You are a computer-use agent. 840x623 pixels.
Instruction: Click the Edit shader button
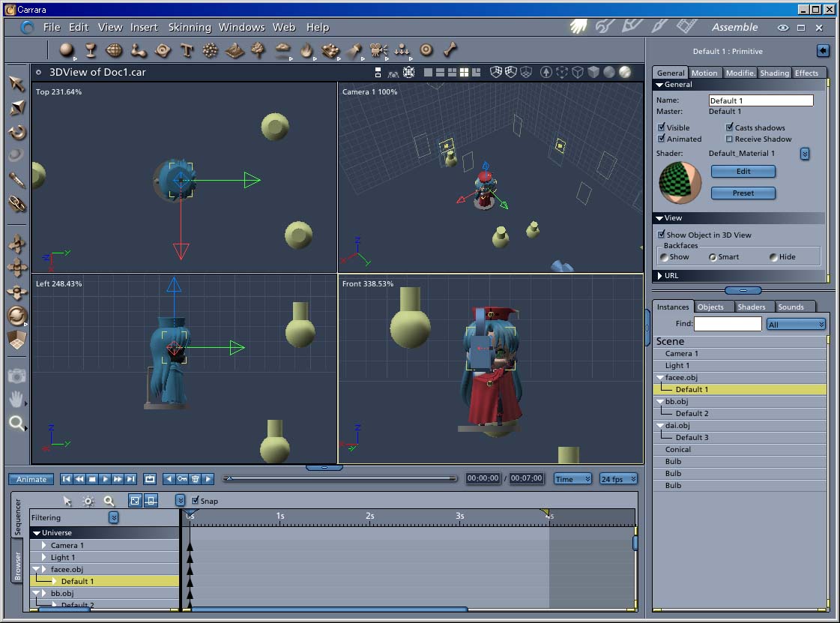click(743, 172)
